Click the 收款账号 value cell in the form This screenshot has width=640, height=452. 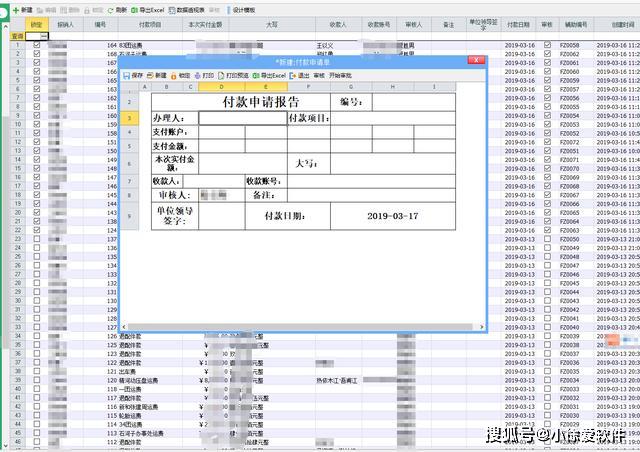click(x=371, y=181)
